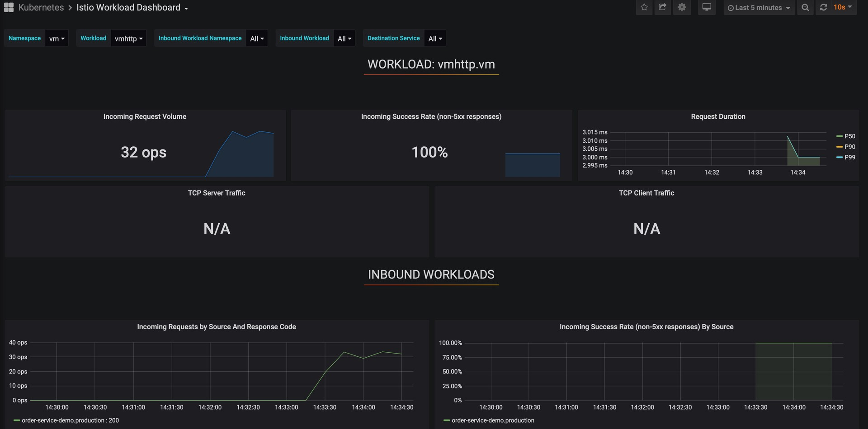
Task: Click the 14:34 tick on Request Duration graph
Action: [x=798, y=173]
